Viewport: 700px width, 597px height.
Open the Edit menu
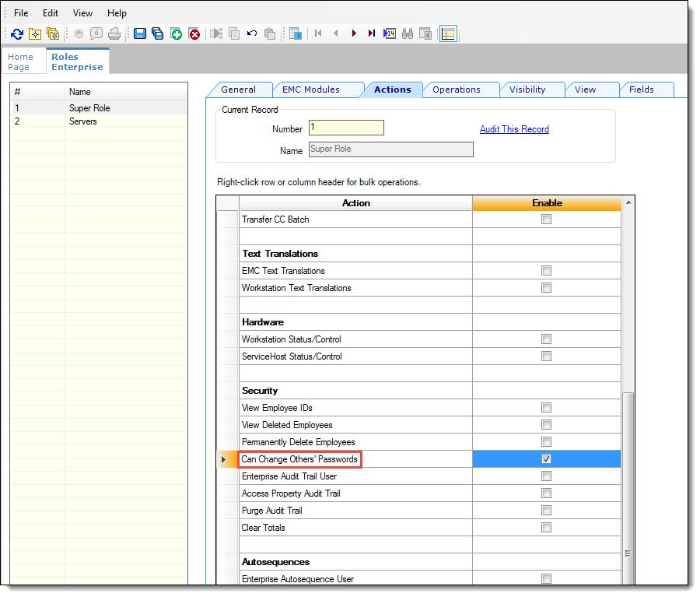[x=51, y=13]
